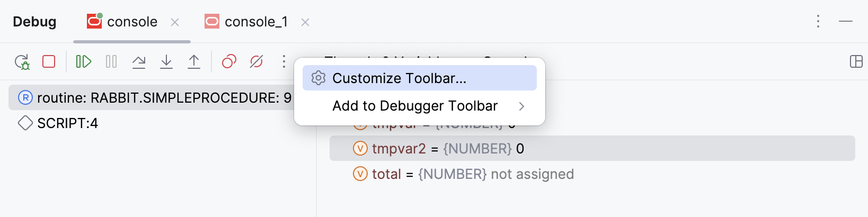Switch to the console_1 tab
The image size is (868, 217).
[256, 22]
